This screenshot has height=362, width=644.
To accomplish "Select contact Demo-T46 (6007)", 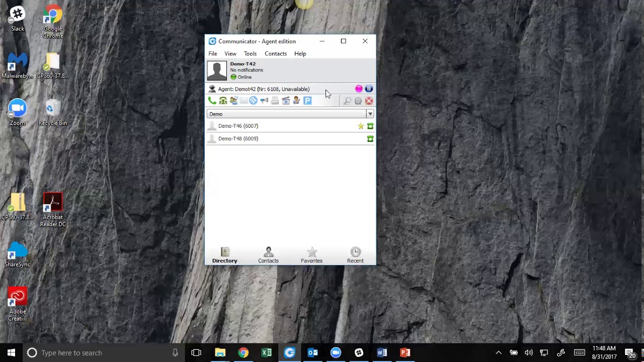I will click(x=290, y=126).
